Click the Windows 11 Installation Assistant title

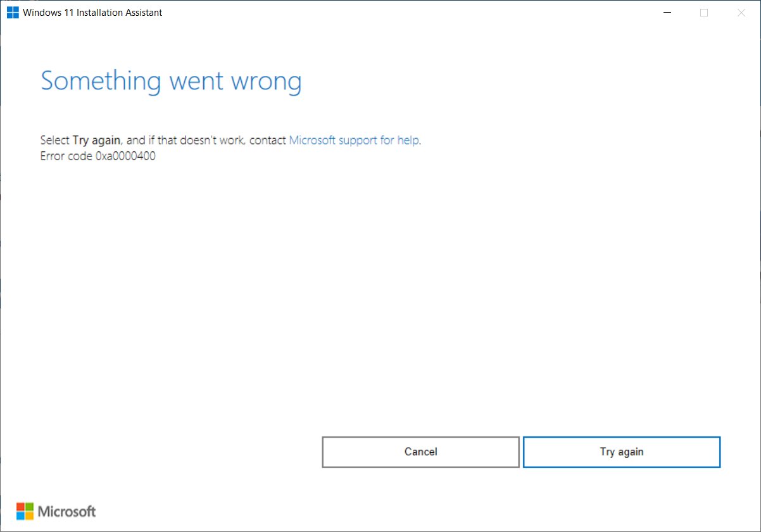click(92, 13)
